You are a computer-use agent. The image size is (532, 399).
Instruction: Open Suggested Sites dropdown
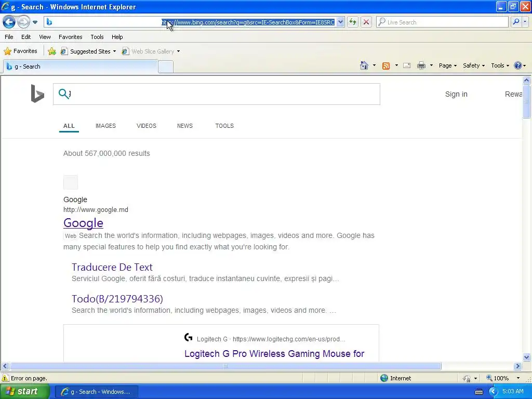click(x=88, y=51)
